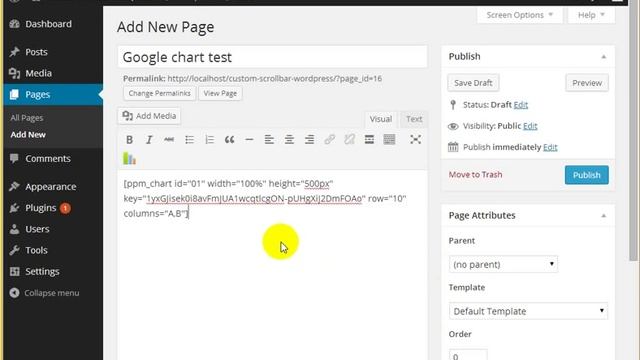Select Add New under Pages
The width and height of the screenshot is (640, 360).
(28, 135)
